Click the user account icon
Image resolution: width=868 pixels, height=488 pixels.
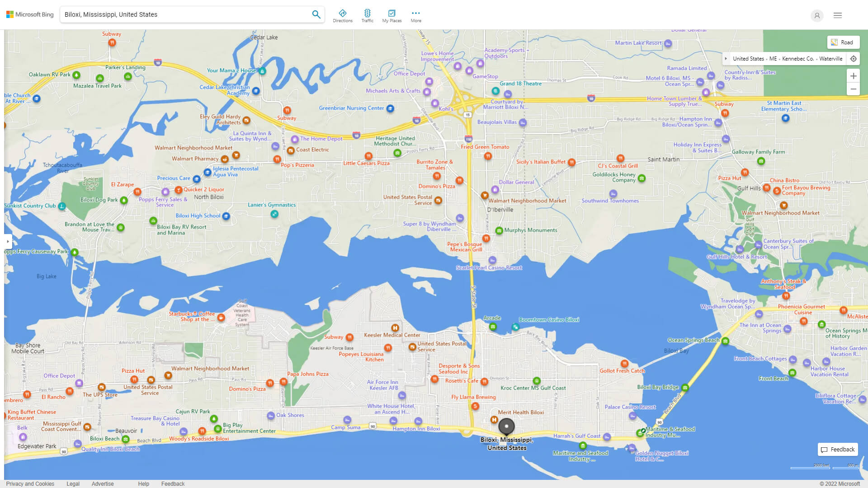click(x=817, y=15)
